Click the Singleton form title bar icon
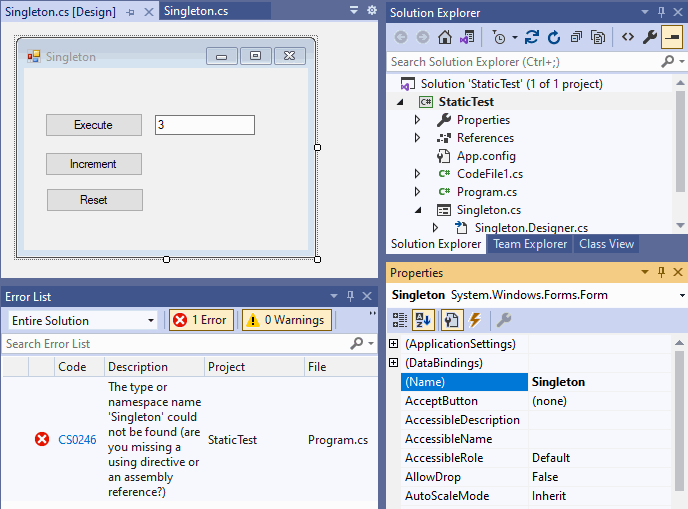Image resolution: width=688 pixels, height=509 pixels. point(33,57)
